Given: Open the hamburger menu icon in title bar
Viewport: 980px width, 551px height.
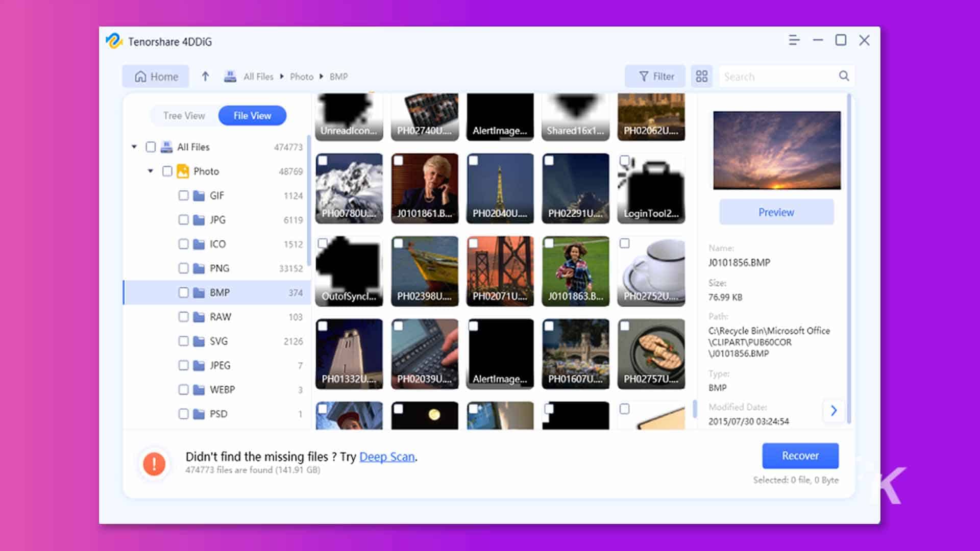Looking at the screenshot, I should [794, 40].
